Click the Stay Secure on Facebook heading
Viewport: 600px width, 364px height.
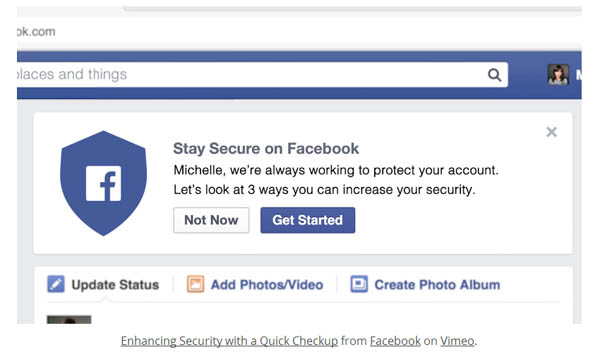click(266, 149)
